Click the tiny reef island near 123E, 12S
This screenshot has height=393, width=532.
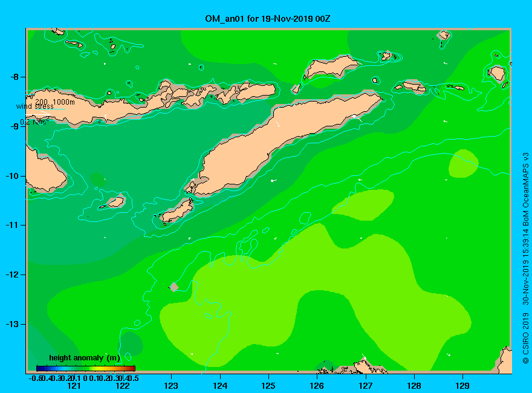174,287
